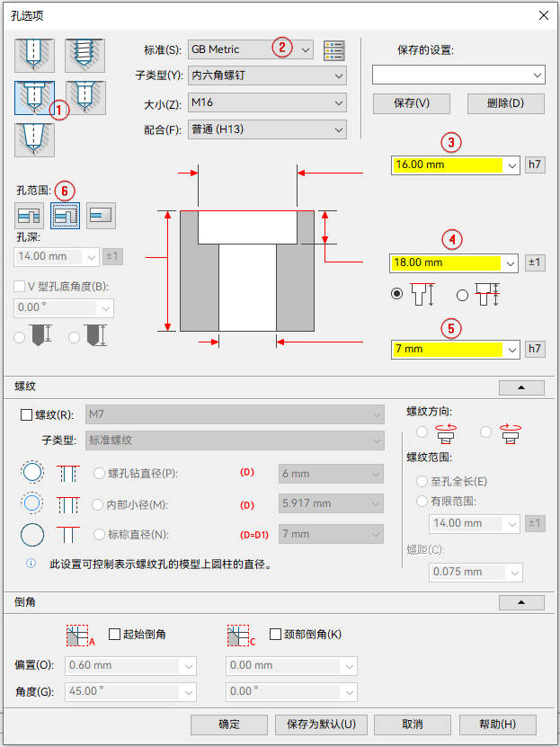The height and width of the screenshot is (747, 560).
Task: Close the 孔选项 dialog
Action: [544, 15]
